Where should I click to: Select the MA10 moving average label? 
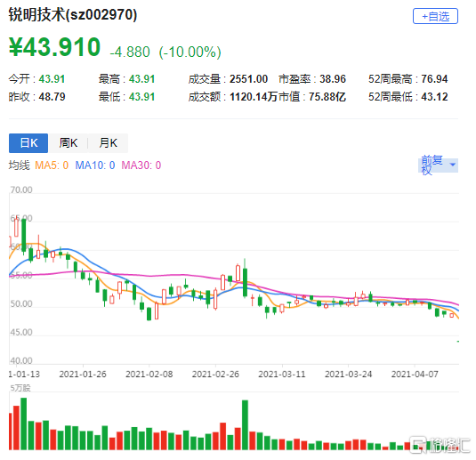[95, 165]
